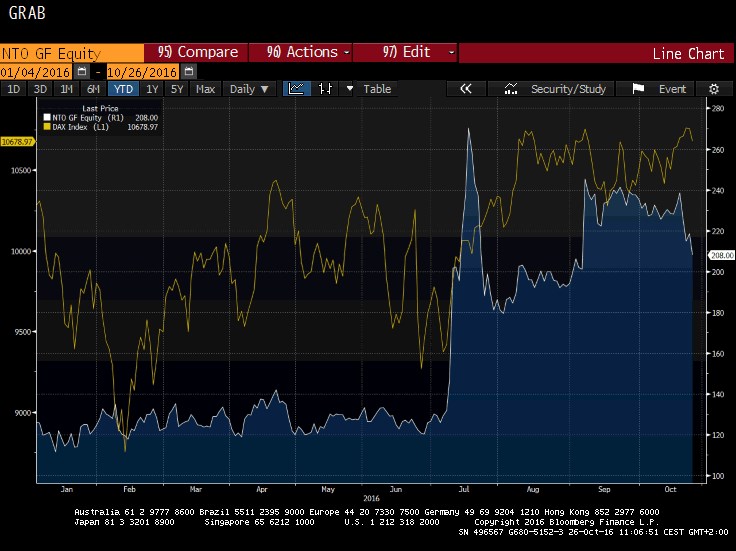736x551 pixels.
Task: Expand the Daily periodicity dropdown
Action: pyautogui.click(x=249, y=89)
